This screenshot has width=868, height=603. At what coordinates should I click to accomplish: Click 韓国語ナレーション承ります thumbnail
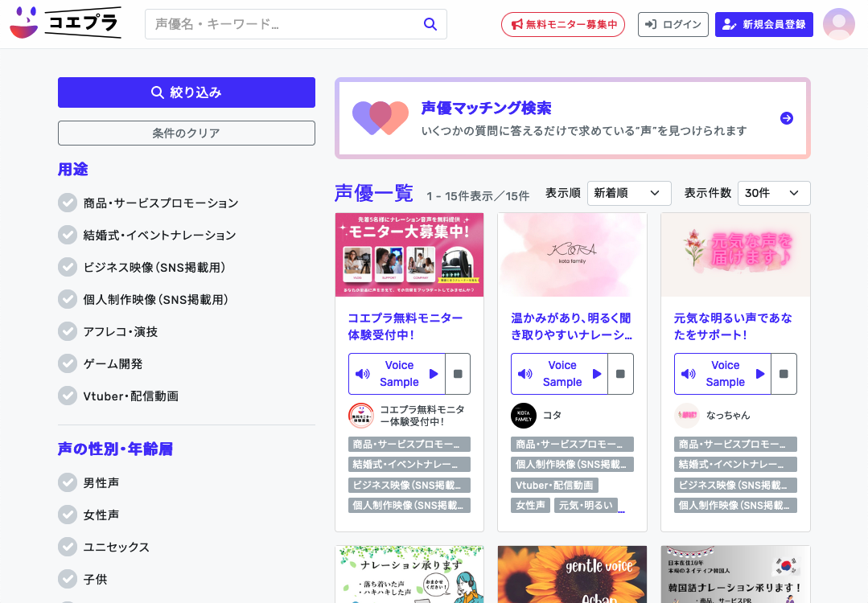coord(736,574)
